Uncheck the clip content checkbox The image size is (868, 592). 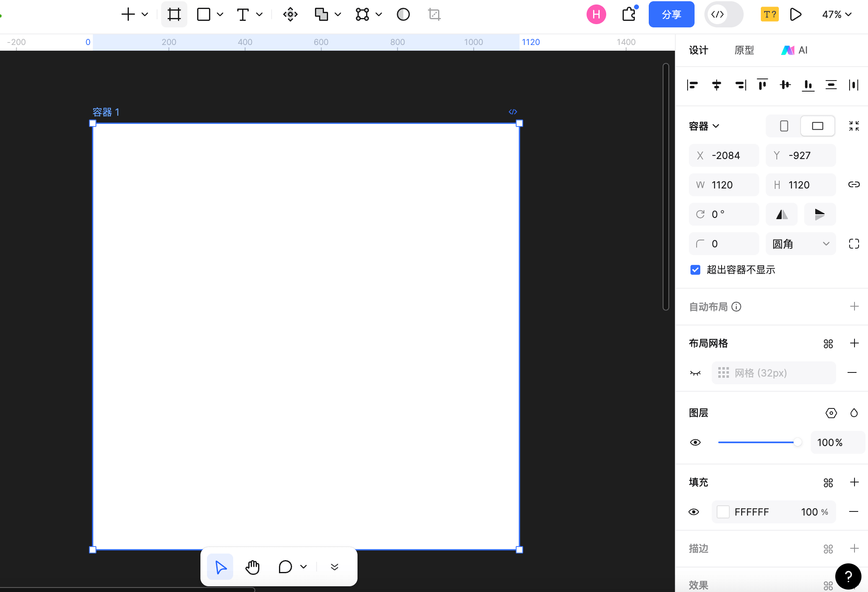click(695, 270)
